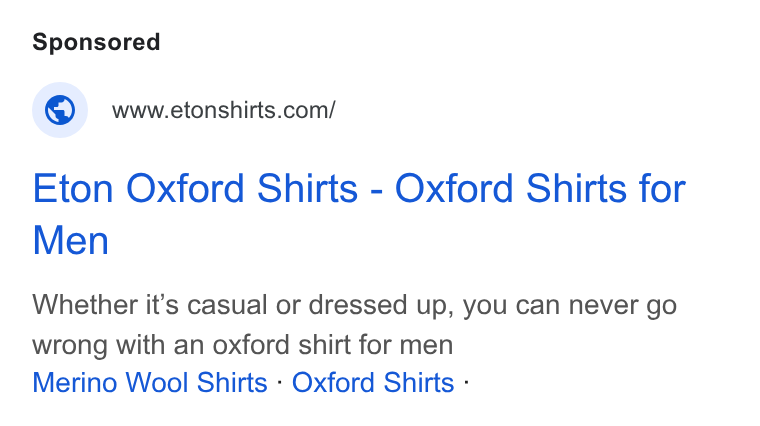The width and height of the screenshot is (760, 426).
Task: Click the globe icon beside the URL
Action: point(60,110)
